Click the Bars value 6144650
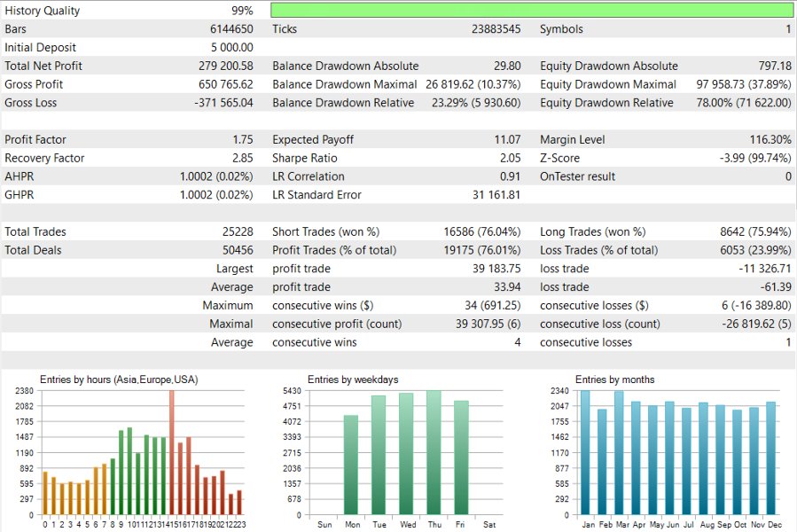This screenshot has height=532, width=797. [231, 29]
